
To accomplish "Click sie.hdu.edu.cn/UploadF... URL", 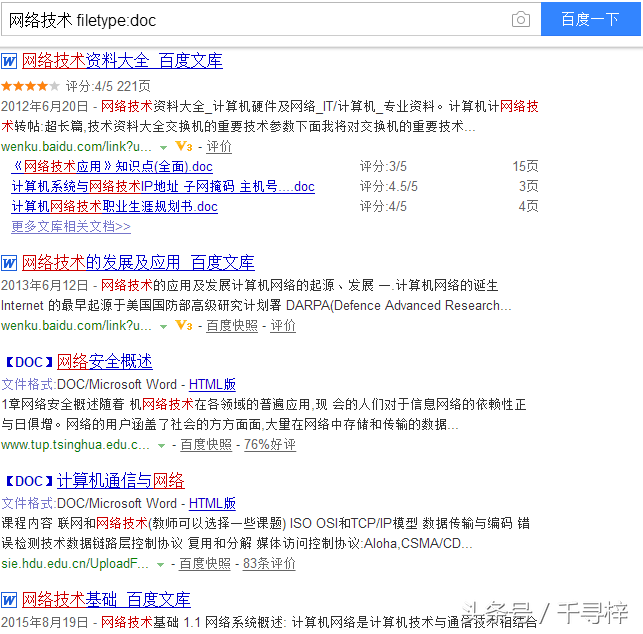I will [75, 563].
